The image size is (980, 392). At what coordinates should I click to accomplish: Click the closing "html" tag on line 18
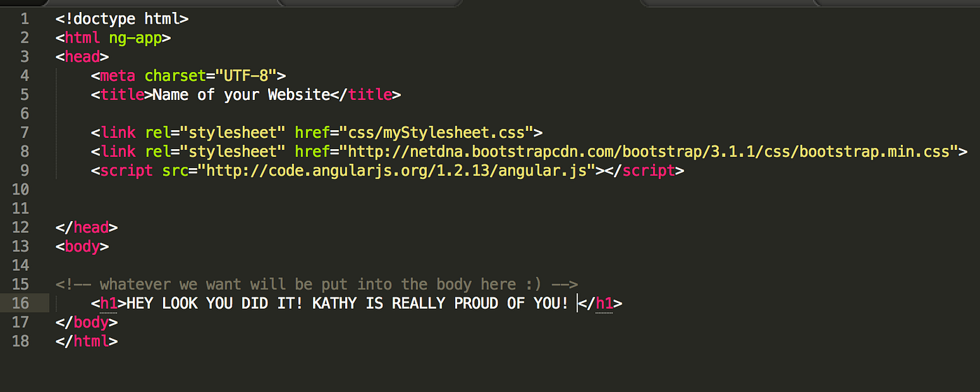tap(87, 341)
